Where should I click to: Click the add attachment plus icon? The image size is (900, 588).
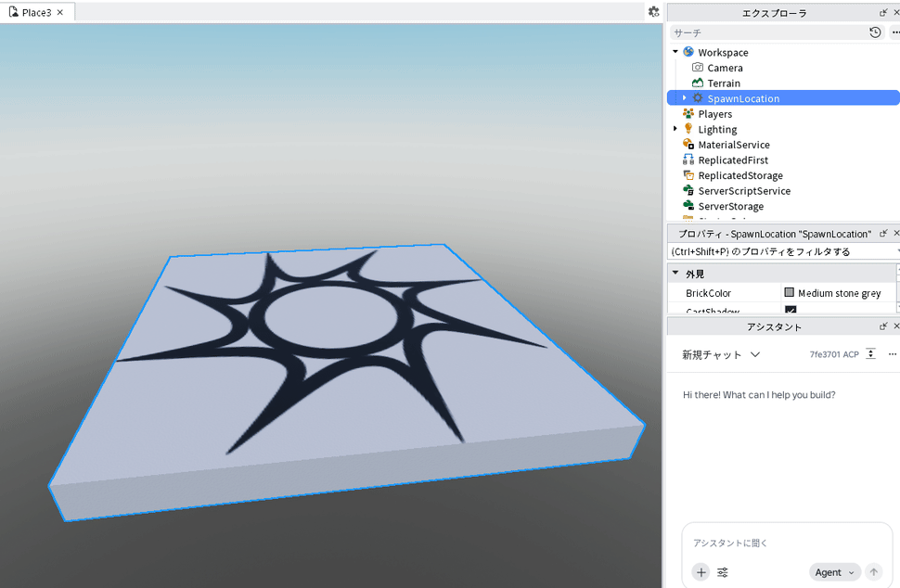(701, 572)
